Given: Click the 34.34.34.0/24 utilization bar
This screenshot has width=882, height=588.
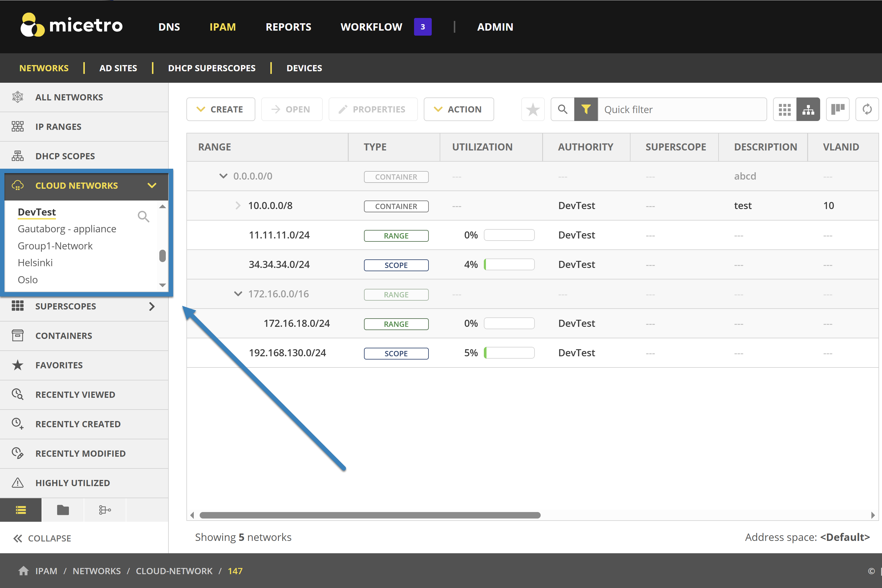Looking at the screenshot, I should point(509,265).
